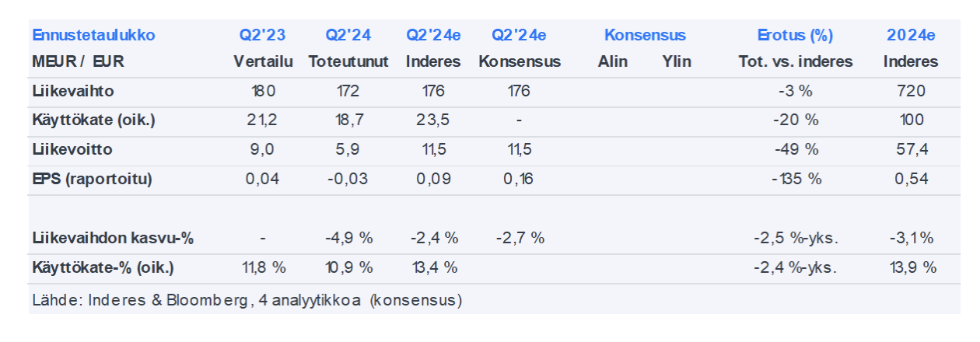Viewport: 980px width, 342px height.
Task: Click the Erotus (%) column header
Action: click(795, 35)
